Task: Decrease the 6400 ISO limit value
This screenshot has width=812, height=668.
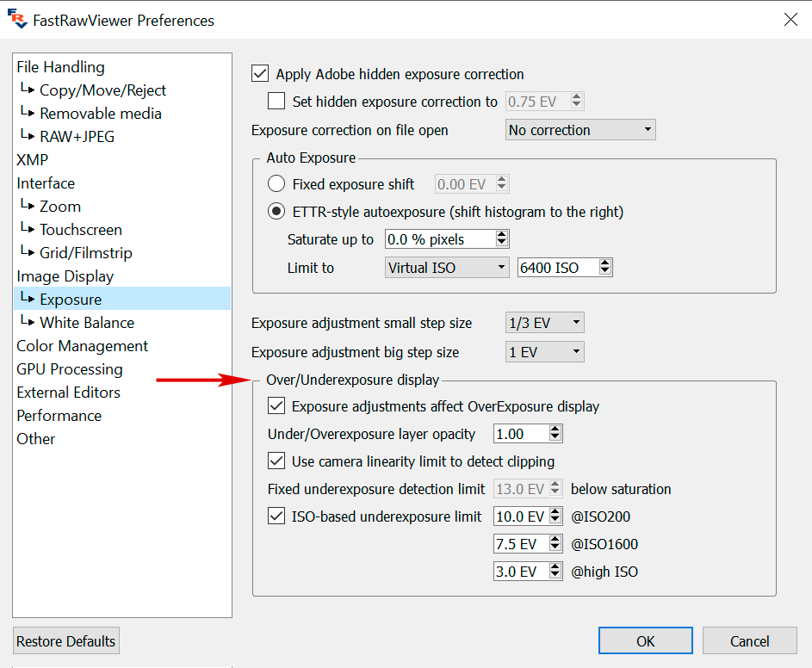Action: pos(605,272)
